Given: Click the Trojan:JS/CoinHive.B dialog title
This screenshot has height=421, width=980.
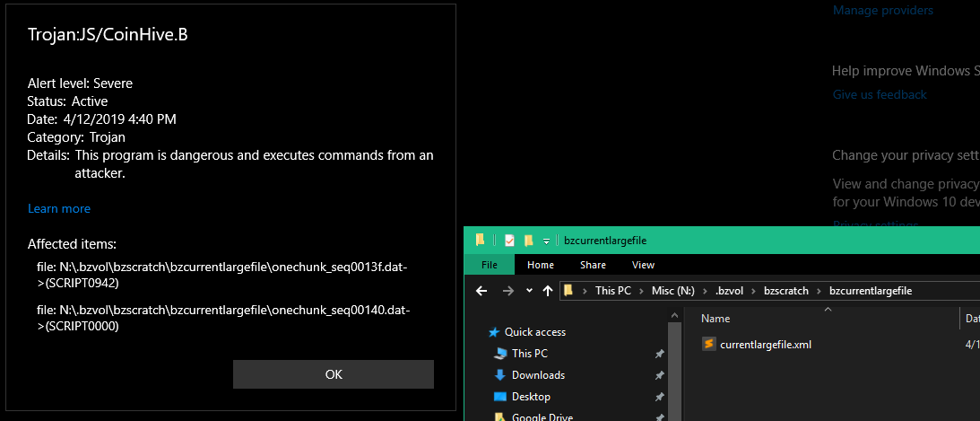Looking at the screenshot, I should (108, 35).
